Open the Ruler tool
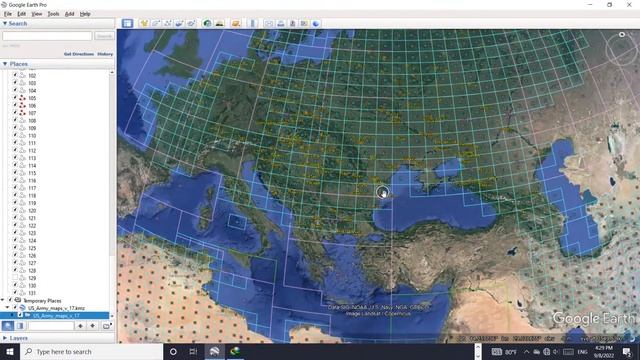Viewport: 640px width, 360px height. [252, 23]
